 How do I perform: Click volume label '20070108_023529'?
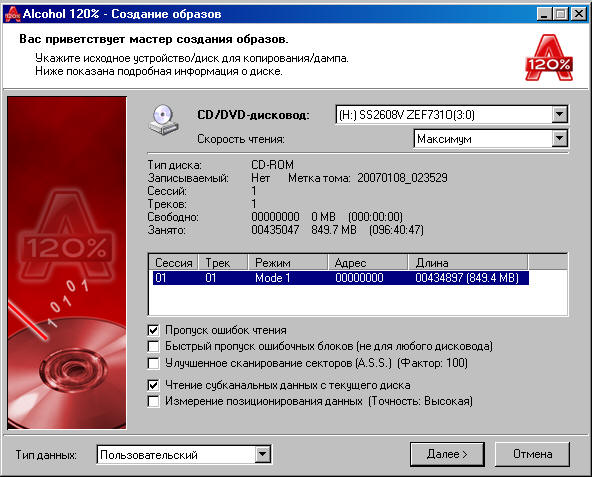coord(402,178)
